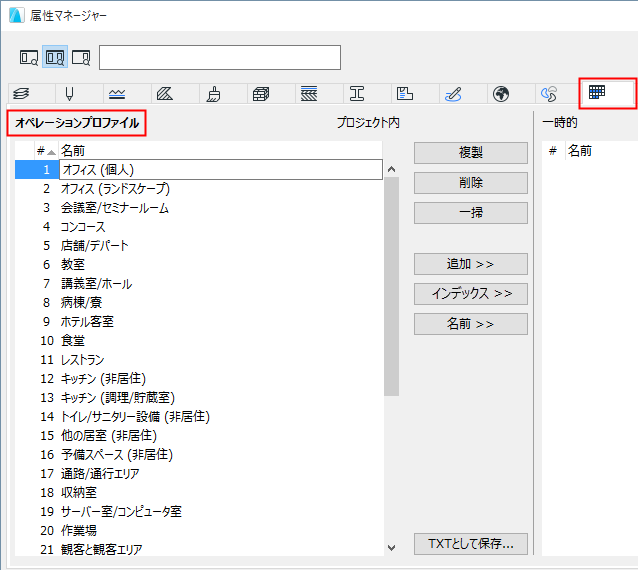Open the Cities globe tab icon
The height and width of the screenshot is (570, 638).
pyautogui.click(x=501, y=94)
